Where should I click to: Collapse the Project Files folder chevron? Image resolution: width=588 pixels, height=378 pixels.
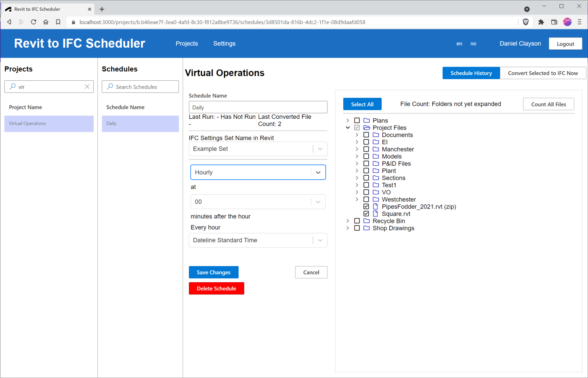pos(348,128)
